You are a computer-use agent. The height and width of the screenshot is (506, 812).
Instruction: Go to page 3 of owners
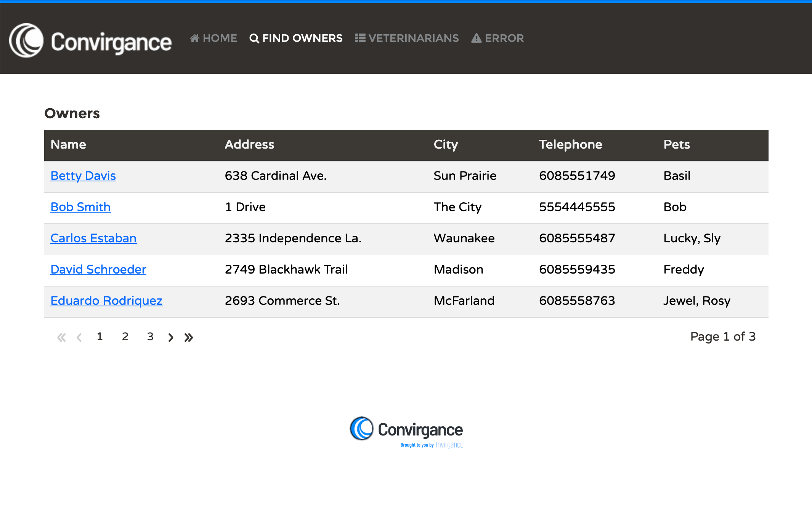150,336
